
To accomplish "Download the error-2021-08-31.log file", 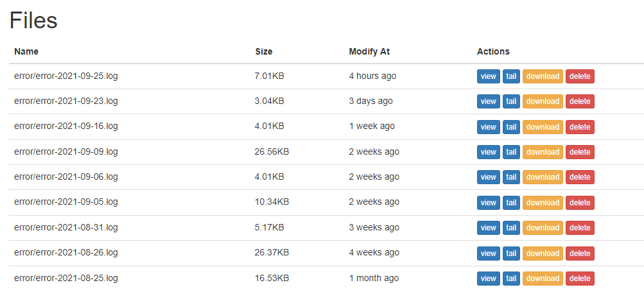I will [x=543, y=228].
